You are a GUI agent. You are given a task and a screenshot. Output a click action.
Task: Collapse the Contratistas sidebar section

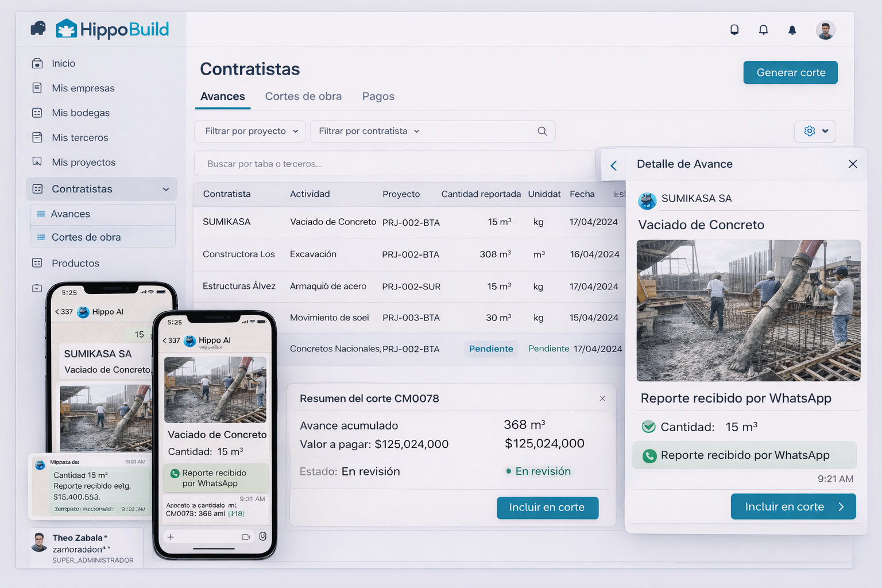pyautogui.click(x=165, y=189)
